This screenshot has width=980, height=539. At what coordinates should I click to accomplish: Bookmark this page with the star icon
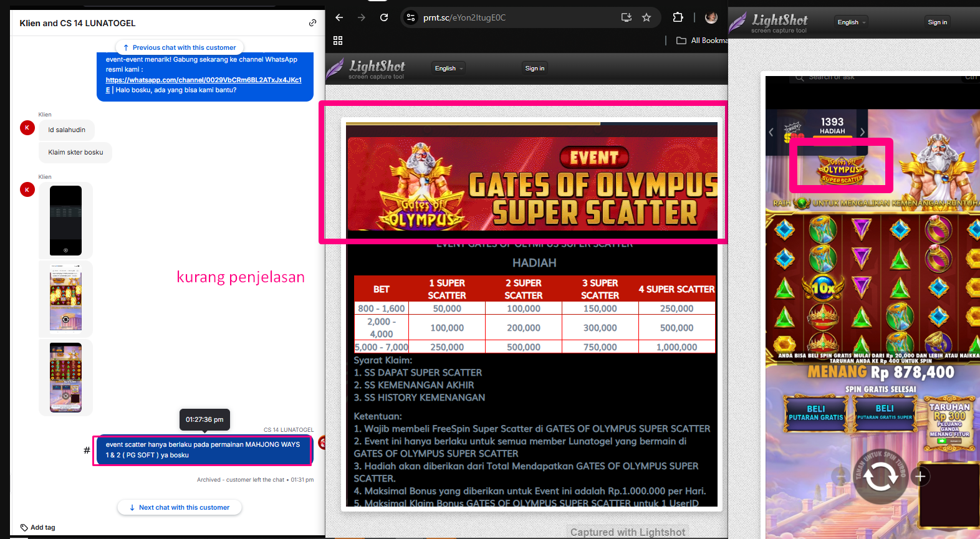(x=646, y=17)
